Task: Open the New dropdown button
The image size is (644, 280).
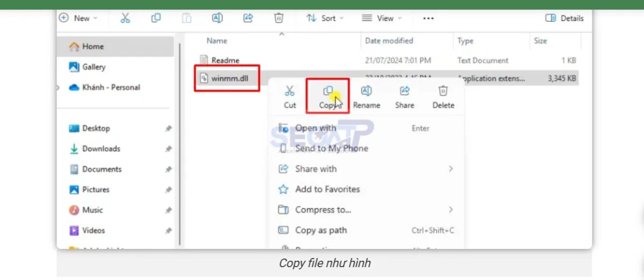Action: point(78,18)
